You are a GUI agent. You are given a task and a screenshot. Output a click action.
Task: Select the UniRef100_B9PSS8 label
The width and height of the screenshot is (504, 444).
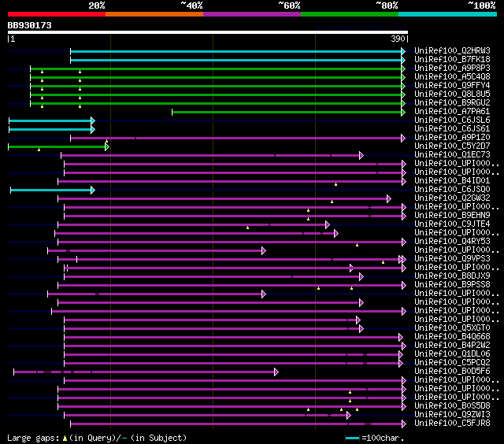(x=452, y=285)
